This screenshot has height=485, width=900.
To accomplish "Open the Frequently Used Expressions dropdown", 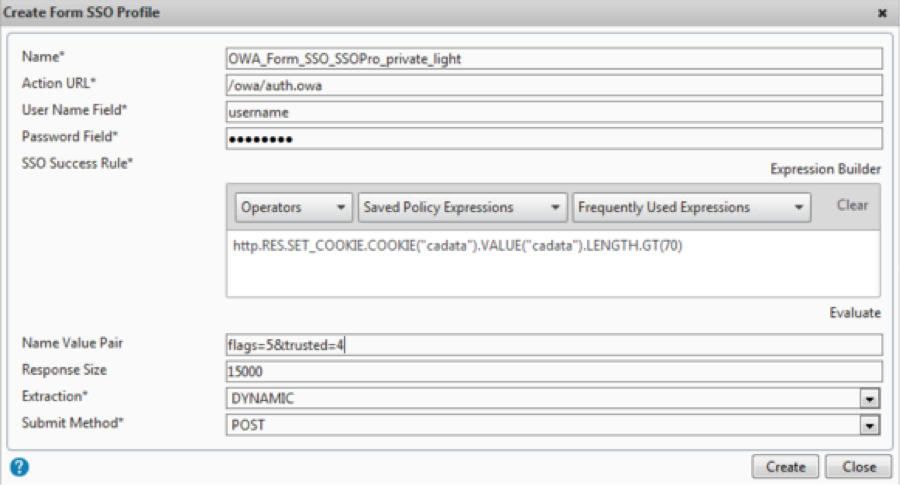I will [x=692, y=207].
